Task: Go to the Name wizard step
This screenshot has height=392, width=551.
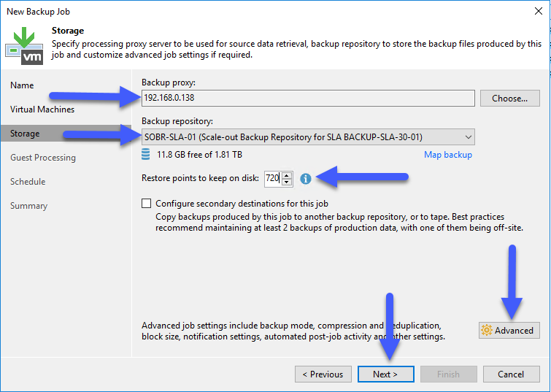Action: coord(22,85)
